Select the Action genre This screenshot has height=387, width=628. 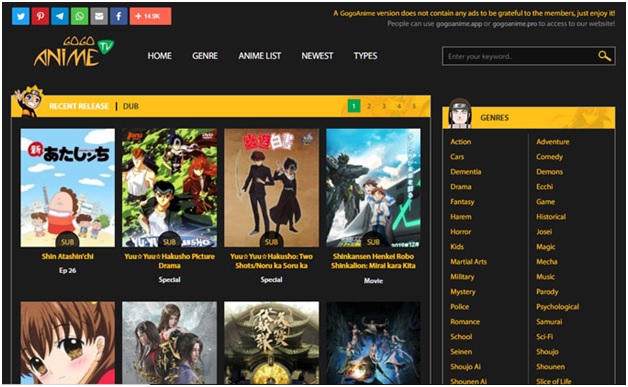(461, 142)
